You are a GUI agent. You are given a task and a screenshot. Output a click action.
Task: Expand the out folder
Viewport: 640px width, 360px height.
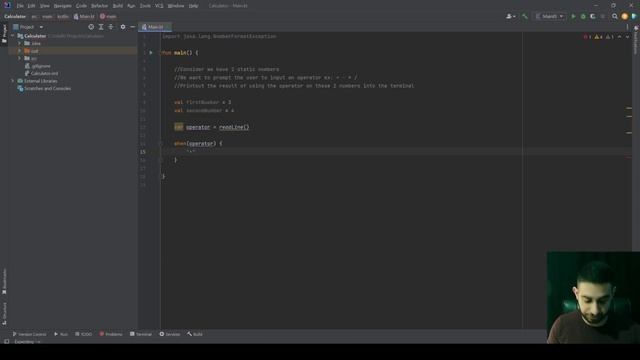[x=19, y=51]
